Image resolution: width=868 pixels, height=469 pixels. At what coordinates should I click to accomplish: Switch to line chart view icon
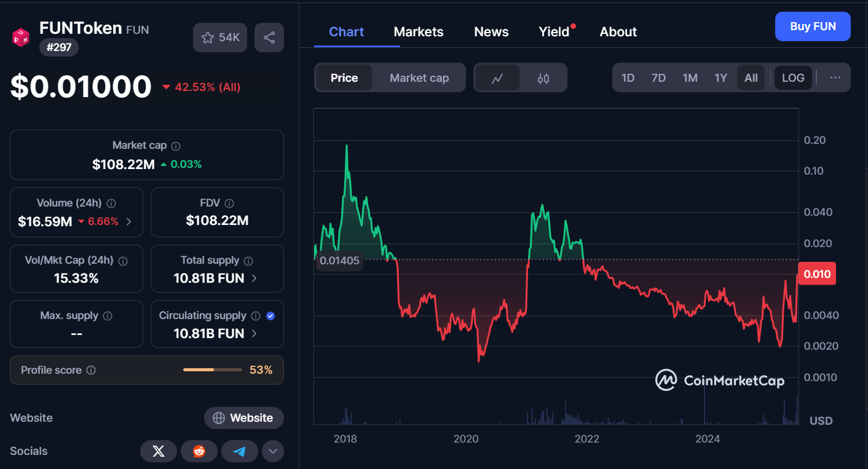click(x=497, y=78)
